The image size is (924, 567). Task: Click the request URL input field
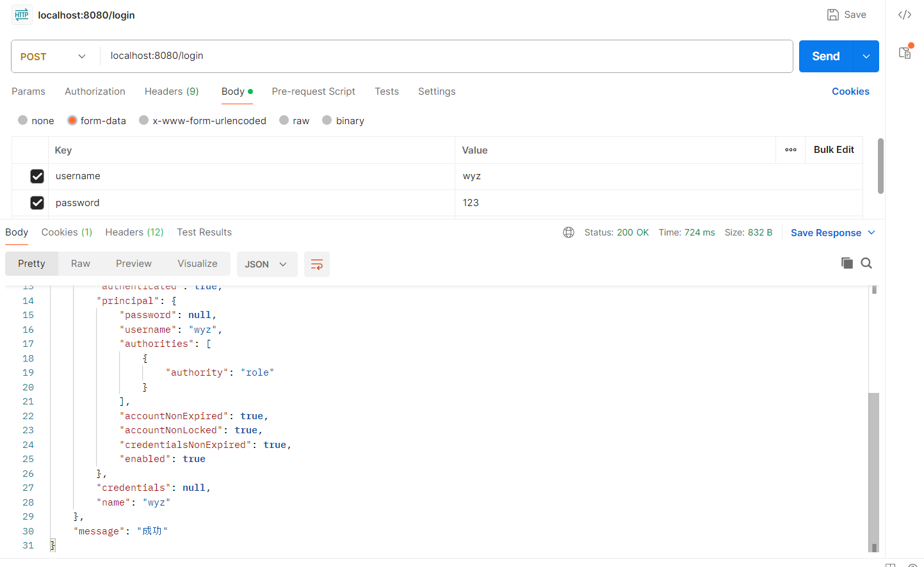click(x=446, y=56)
